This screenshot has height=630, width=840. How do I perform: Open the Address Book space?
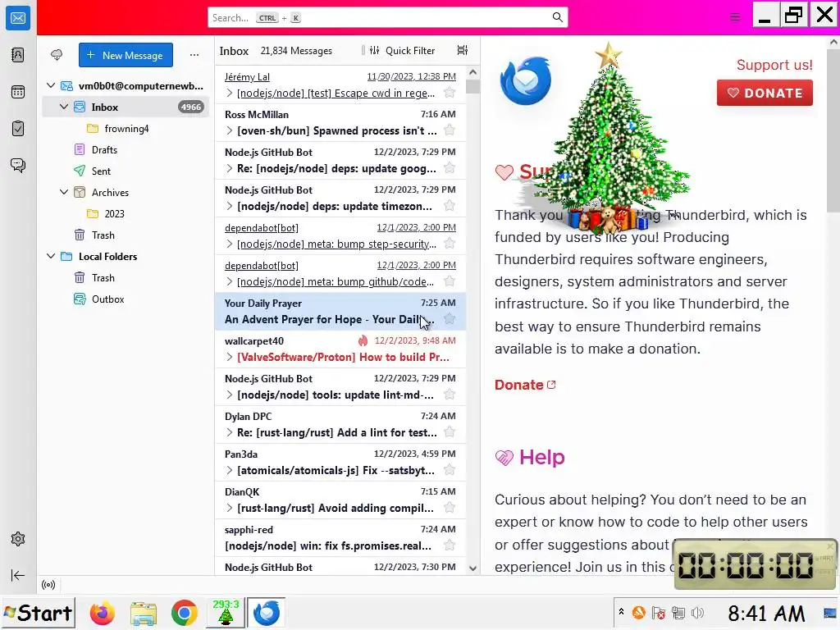tap(18, 55)
